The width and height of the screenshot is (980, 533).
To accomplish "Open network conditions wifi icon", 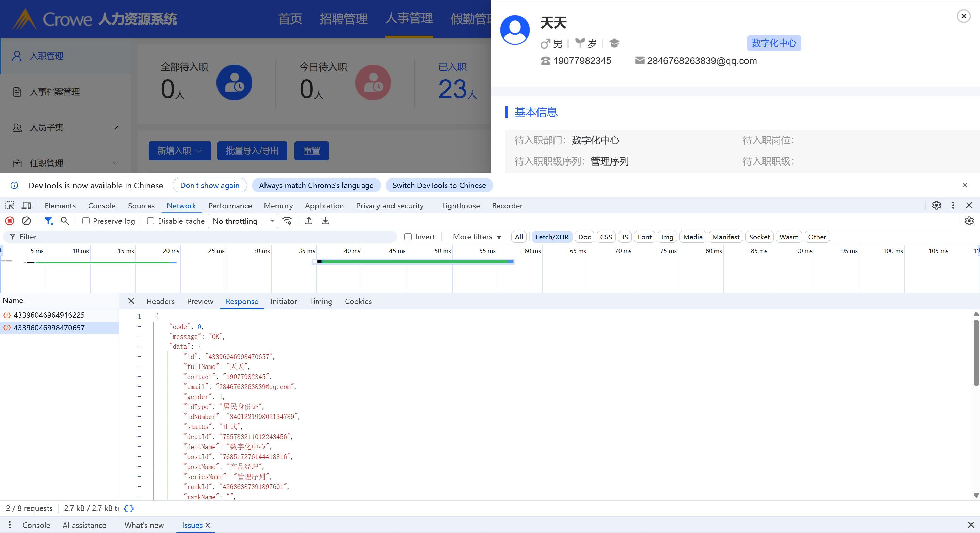I will tap(287, 221).
